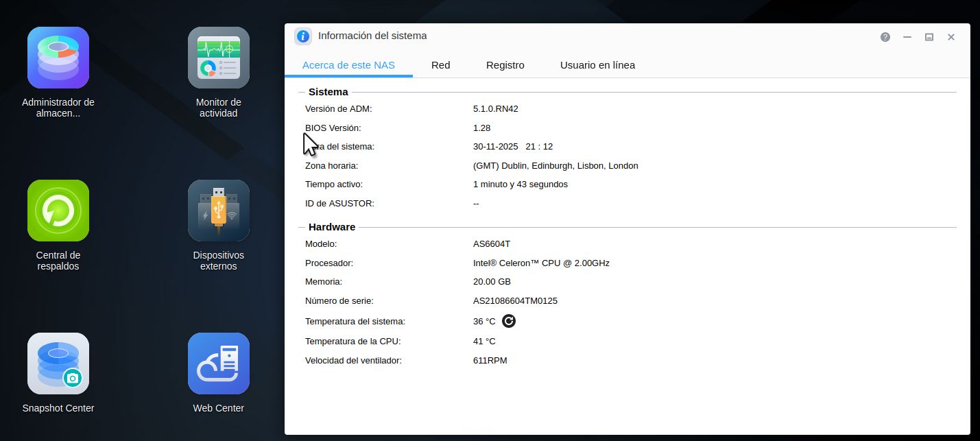The height and width of the screenshot is (441, 980).
Task: Open Administrador de almacenamiento app icon
Action: [x=58, y=58]
